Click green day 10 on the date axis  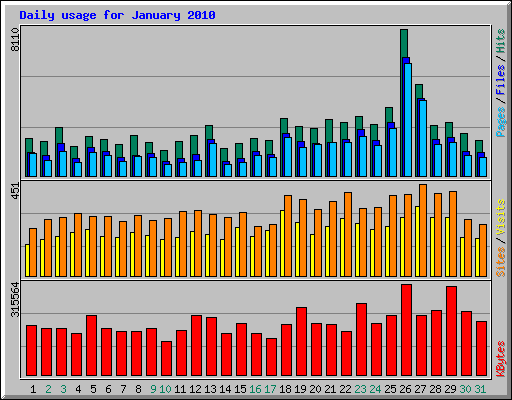(165, 389)
